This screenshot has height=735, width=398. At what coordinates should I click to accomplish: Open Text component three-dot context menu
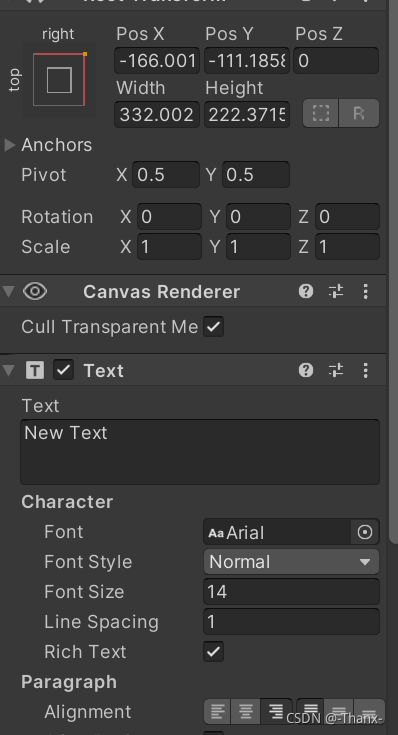[x=366, y=370]
